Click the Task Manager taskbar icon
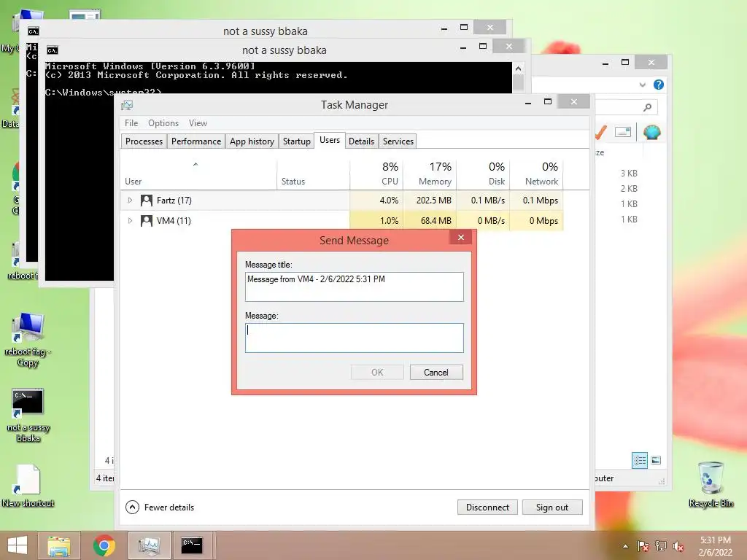Image resolution: width=747 pixels, height=560 pixels. coord(149,545)
